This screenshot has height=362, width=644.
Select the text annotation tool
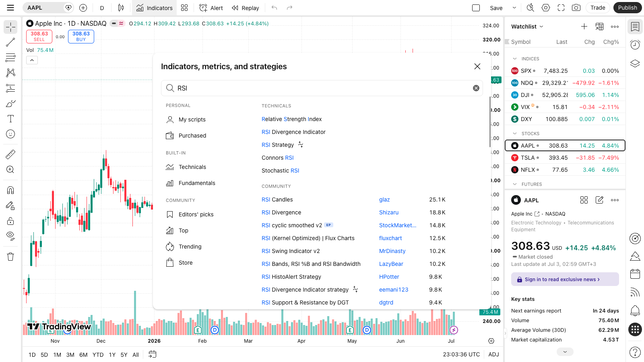(x=10, y=119)
